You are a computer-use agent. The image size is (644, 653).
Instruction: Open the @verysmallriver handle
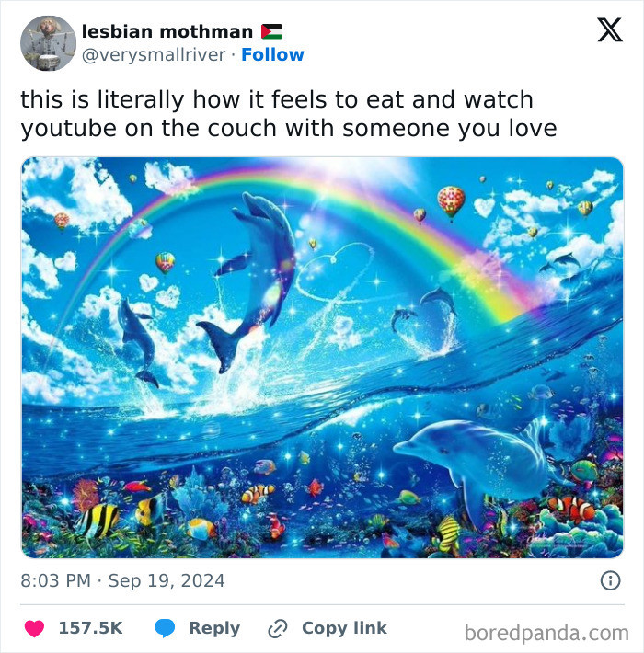pos(154,54)
